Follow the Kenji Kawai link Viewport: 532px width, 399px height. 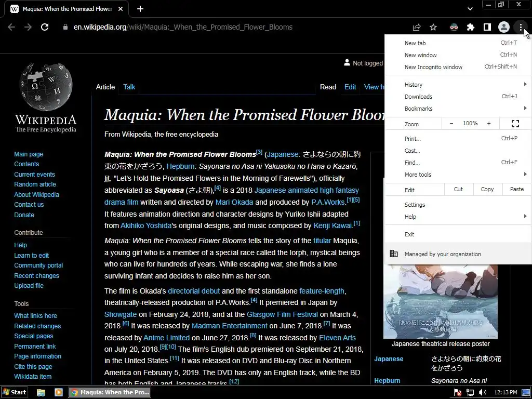pos(332,225)
